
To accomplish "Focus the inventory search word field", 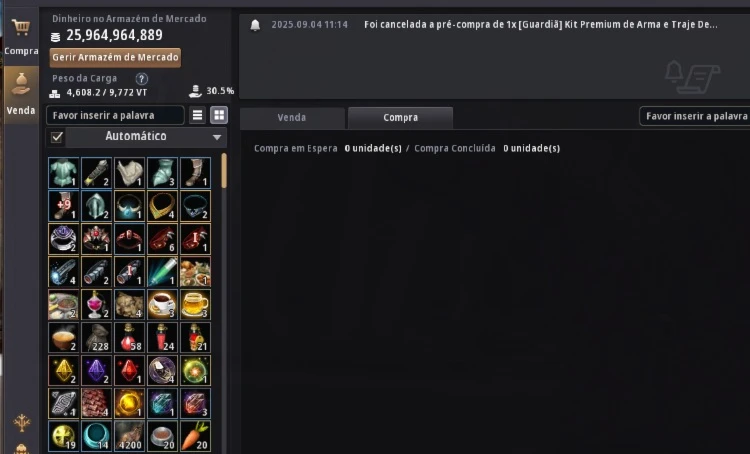I will click(x=115, y=115).
